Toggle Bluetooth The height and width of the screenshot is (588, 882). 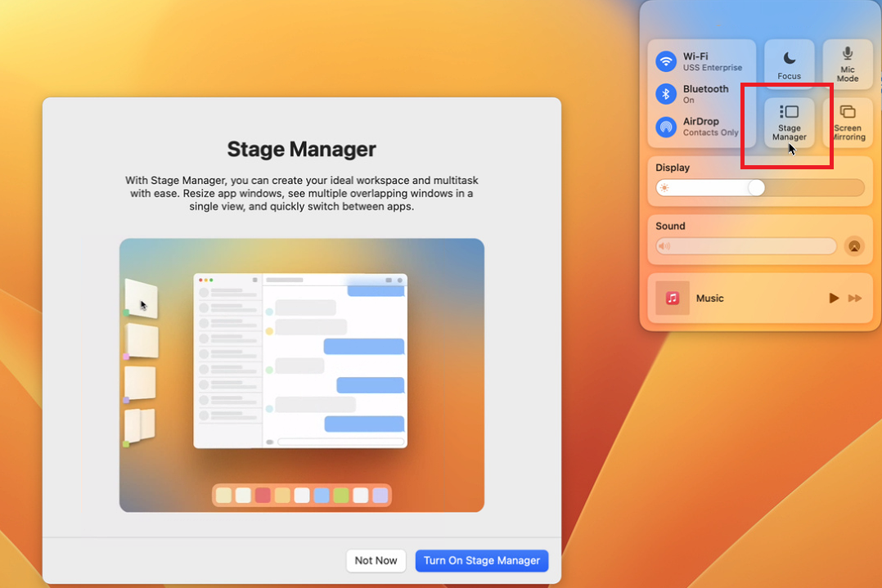[666, 93]
